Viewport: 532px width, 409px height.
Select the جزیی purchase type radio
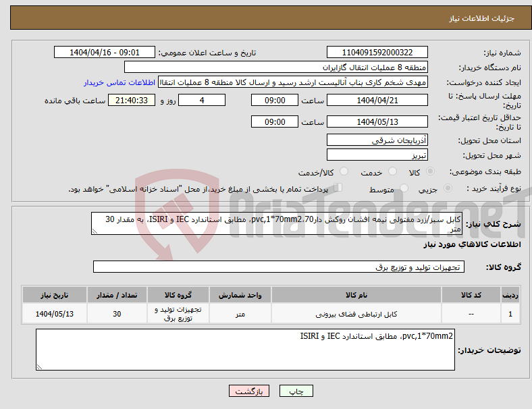[448, 188]
